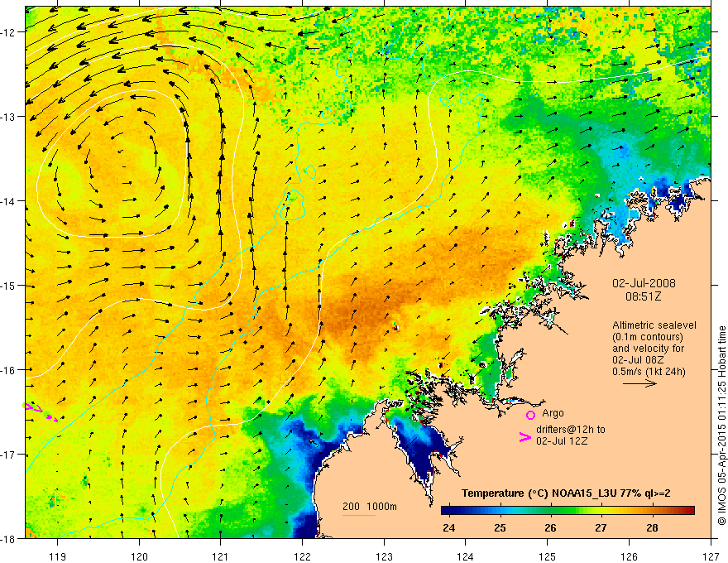Viewport: 728px width, 563px height.
Task: Click the IMOS copyright timestamp text
Action: 722,425
